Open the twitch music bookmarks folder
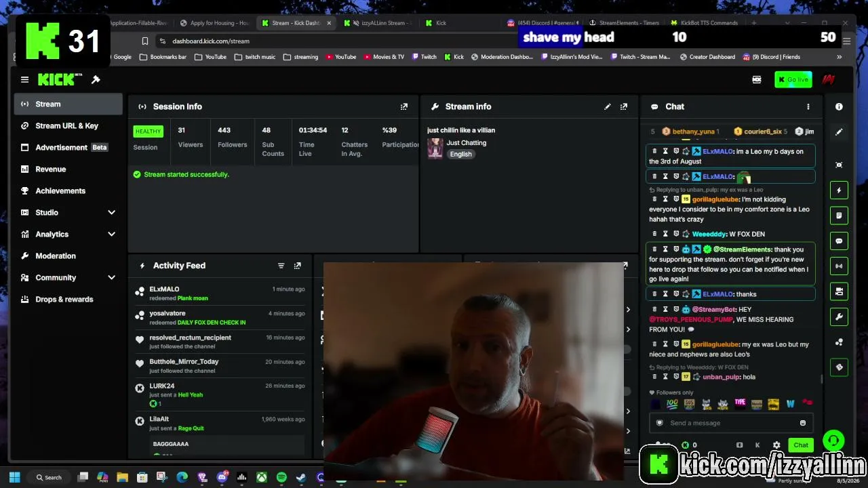 coord(255,57)
